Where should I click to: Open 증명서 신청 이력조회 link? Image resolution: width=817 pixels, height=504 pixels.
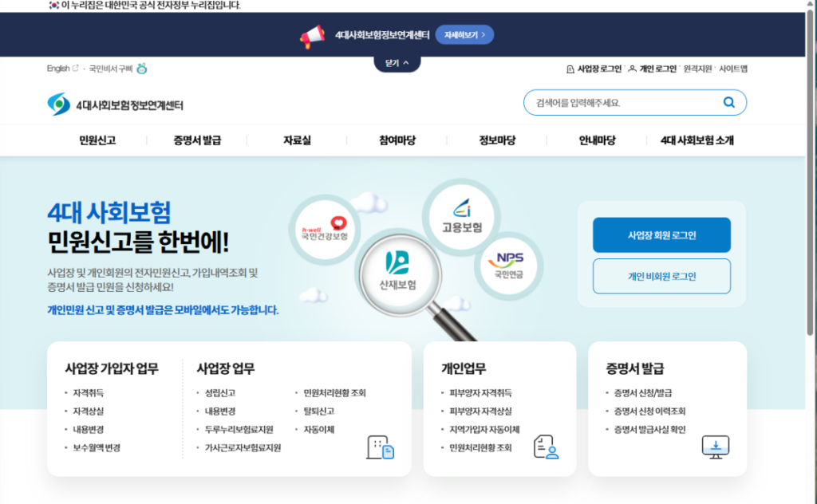(649, 411)
